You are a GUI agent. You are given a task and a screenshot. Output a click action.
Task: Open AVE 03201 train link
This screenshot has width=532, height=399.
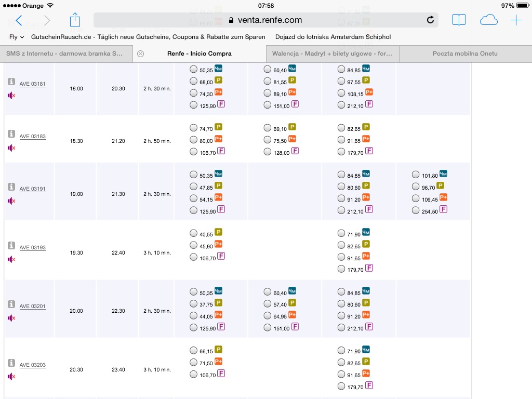pyautogui.click(x=33, y=307)
